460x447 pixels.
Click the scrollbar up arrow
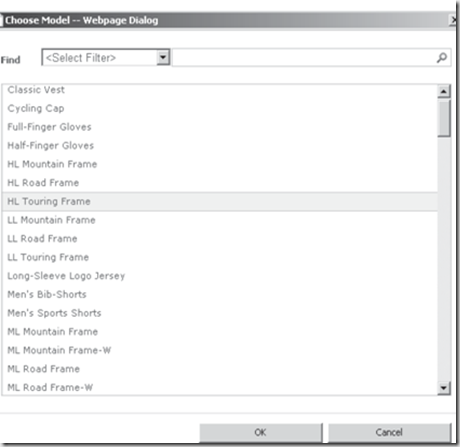coord(444,91)
